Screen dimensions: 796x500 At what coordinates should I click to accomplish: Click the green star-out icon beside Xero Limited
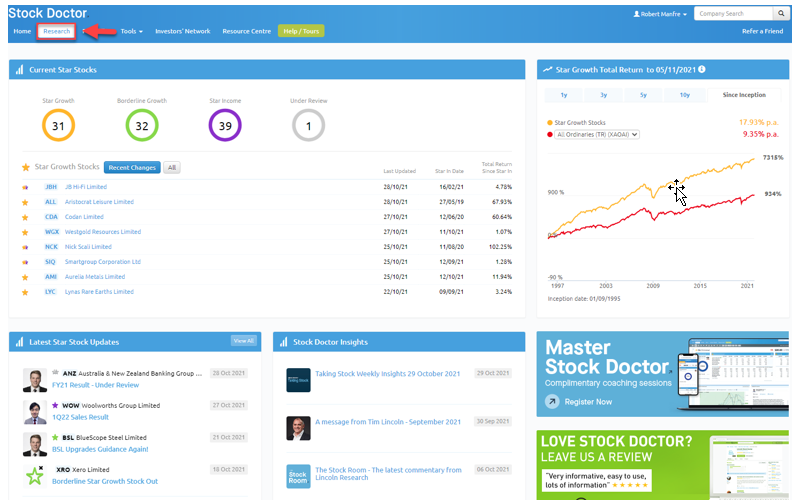tap(35, 476)
